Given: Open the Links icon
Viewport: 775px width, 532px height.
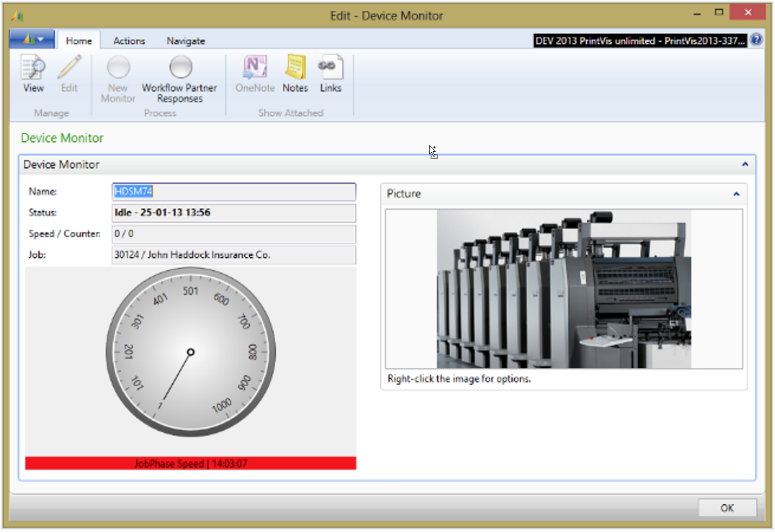Looking at the screenshot, I should 330,74.
